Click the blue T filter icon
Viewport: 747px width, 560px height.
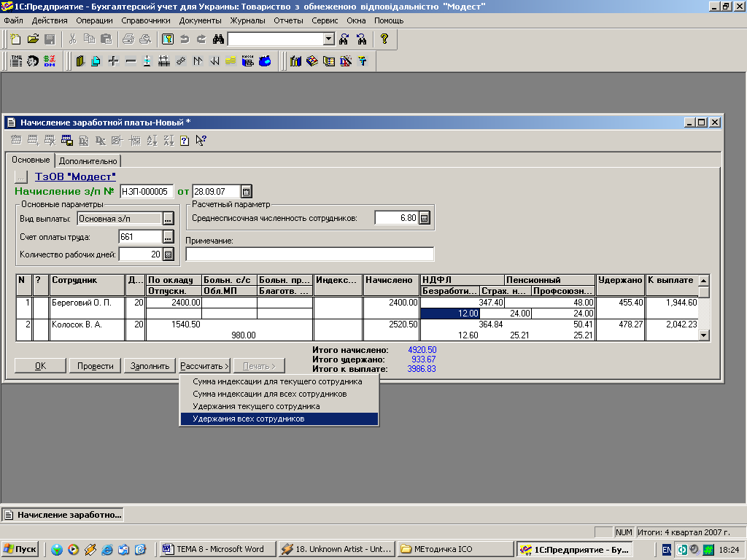pos(363,61)
